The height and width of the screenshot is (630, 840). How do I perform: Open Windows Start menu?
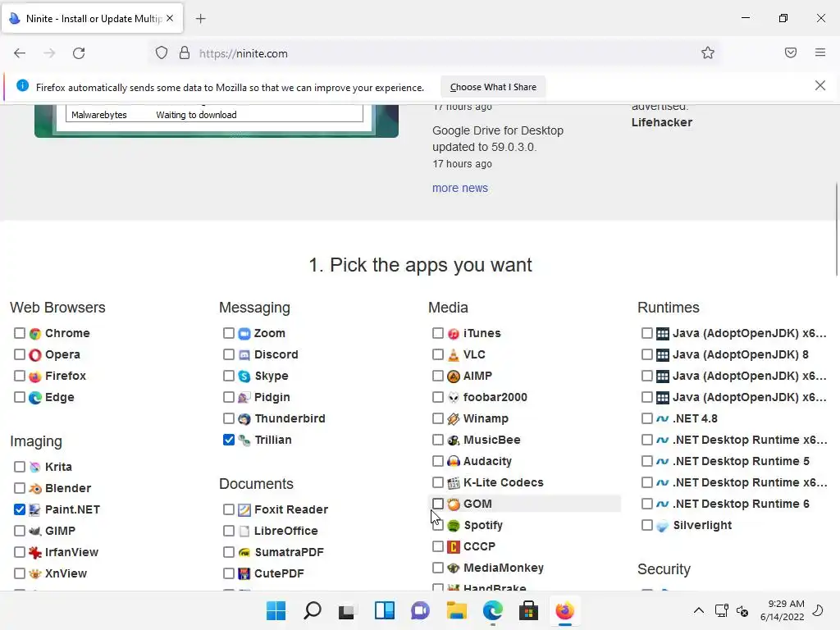276,610
